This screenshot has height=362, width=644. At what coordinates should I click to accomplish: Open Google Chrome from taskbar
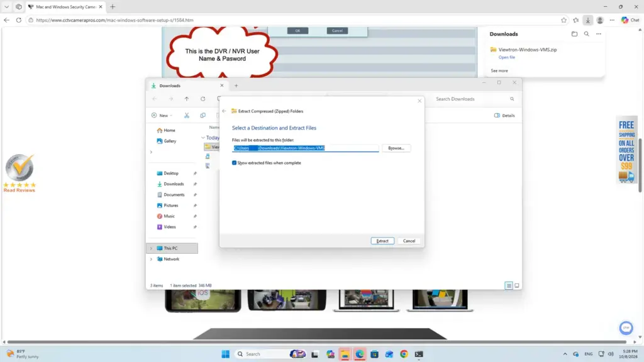pos(404,354)
